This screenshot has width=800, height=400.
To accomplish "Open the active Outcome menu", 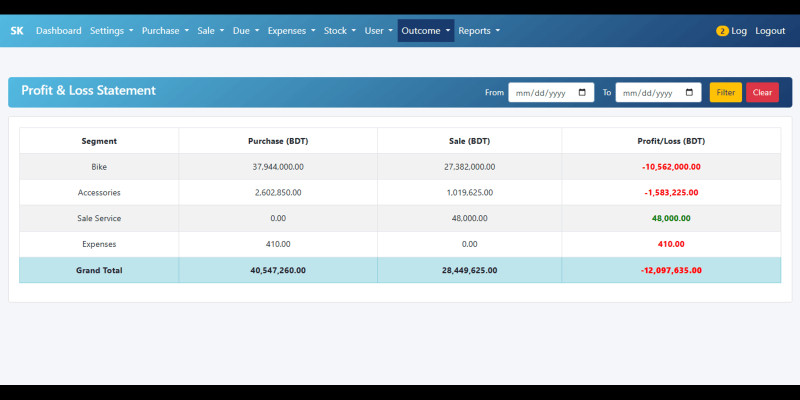I will tap(426, 31).
